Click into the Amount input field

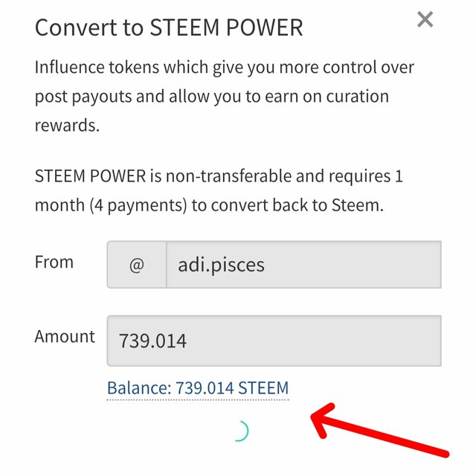(x=274, y=341)
